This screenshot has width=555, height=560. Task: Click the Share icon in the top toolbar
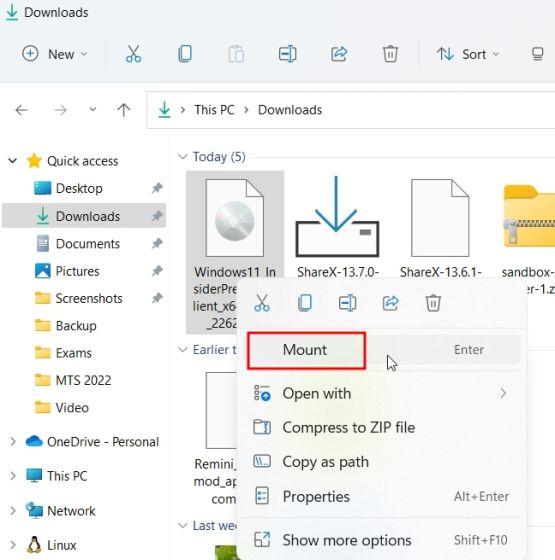339,54
